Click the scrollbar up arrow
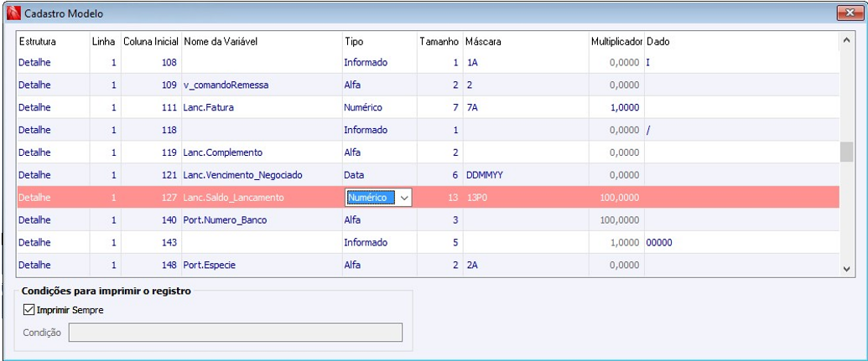This screenshot has height=361, width=868. (846, 40)
